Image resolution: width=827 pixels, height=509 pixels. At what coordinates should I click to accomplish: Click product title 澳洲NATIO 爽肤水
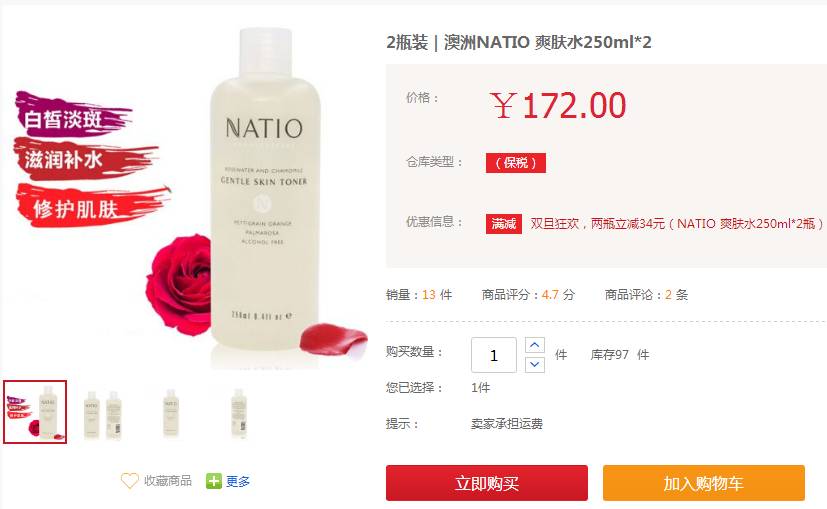[x=548, y=42]
